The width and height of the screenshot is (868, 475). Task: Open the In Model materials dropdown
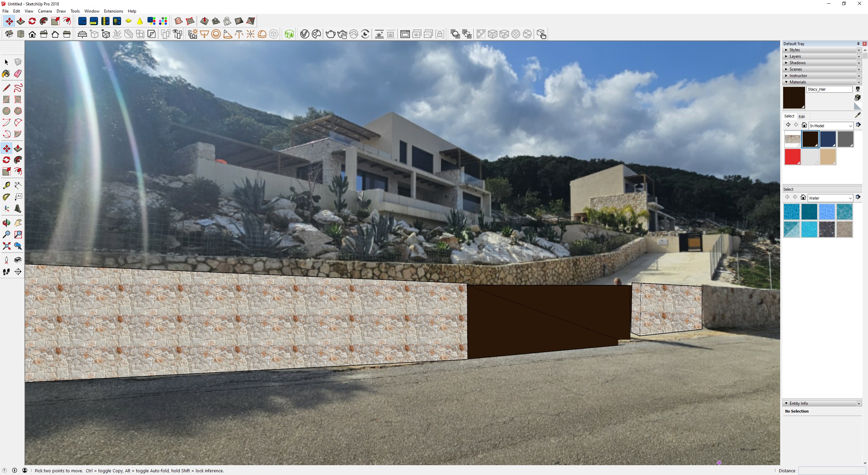pos(831,126)
